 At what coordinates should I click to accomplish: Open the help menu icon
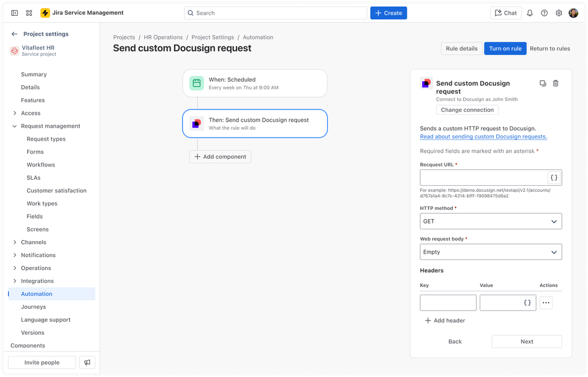click(544, 12)
